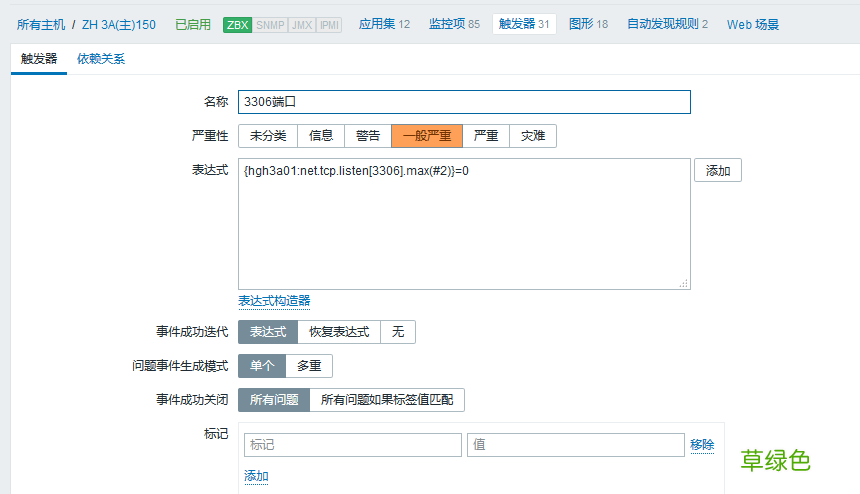Select severity 信息
The image size is (860, 494).
[321, 136]
